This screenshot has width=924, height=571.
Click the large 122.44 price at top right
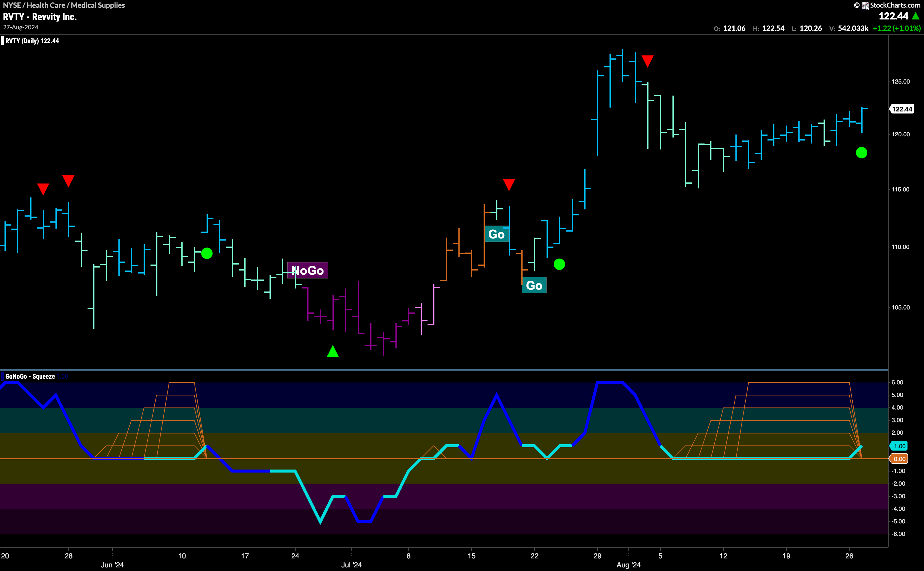pos(893,16)
